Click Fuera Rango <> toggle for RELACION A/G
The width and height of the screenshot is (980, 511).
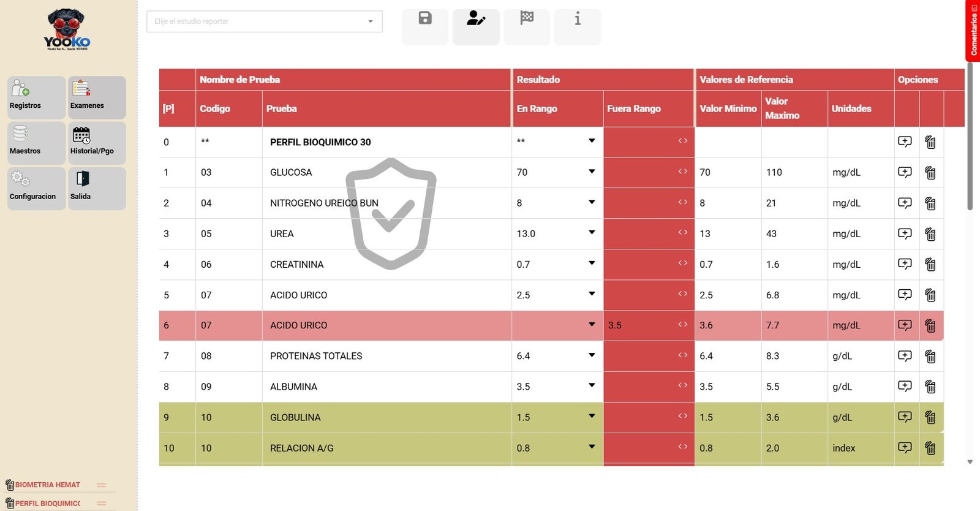click(x=683, y=447)
